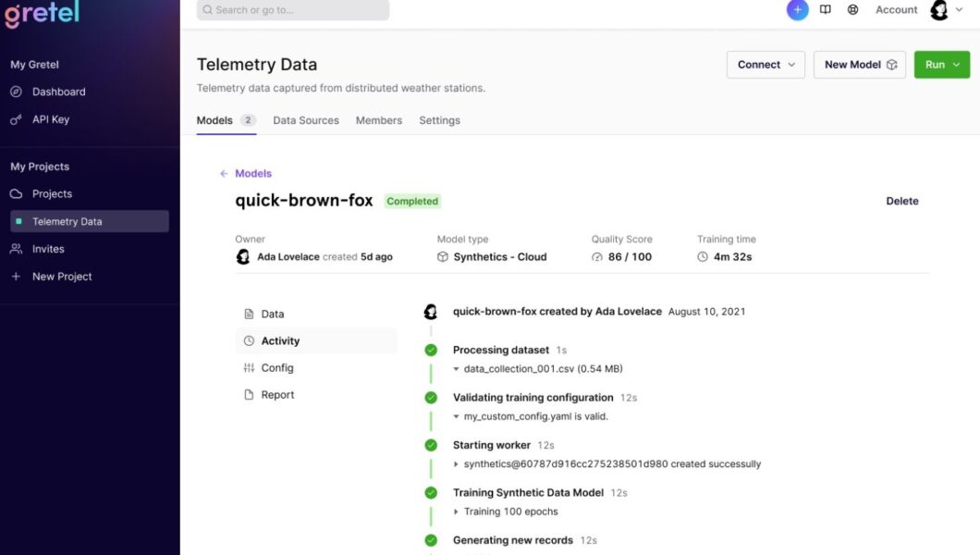Click Processing dataset green check icon
This screenshot has height=555, width=980.
click(431, 350)
